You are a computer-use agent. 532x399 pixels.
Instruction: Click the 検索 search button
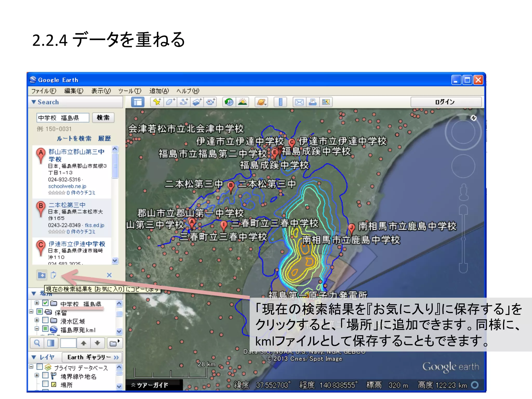(x=103, y=118)
